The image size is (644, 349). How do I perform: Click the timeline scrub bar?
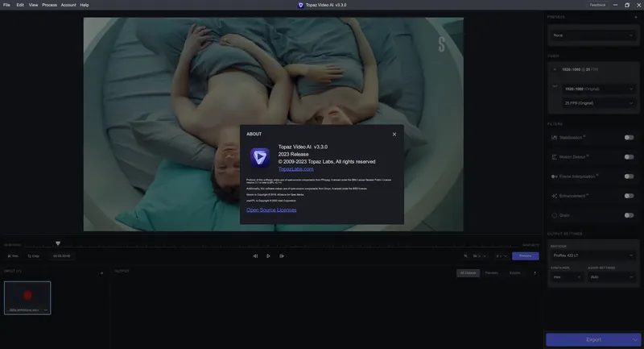(x=271, y=245)
